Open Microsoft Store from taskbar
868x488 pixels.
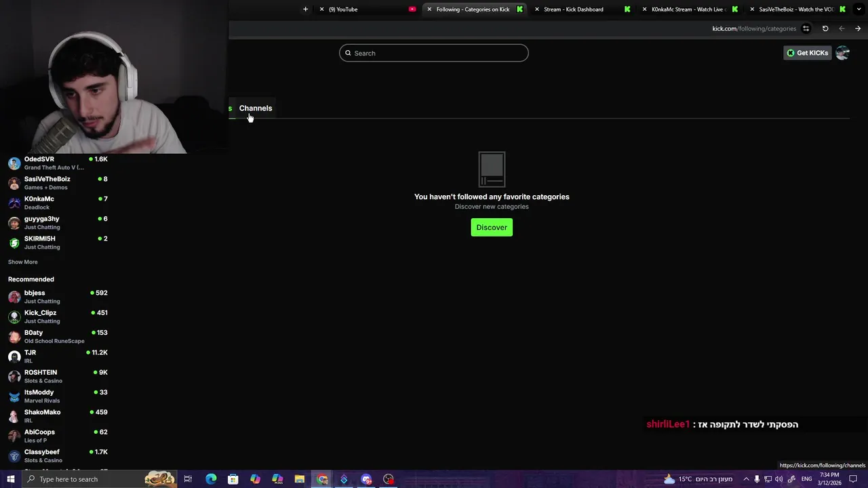233,479
